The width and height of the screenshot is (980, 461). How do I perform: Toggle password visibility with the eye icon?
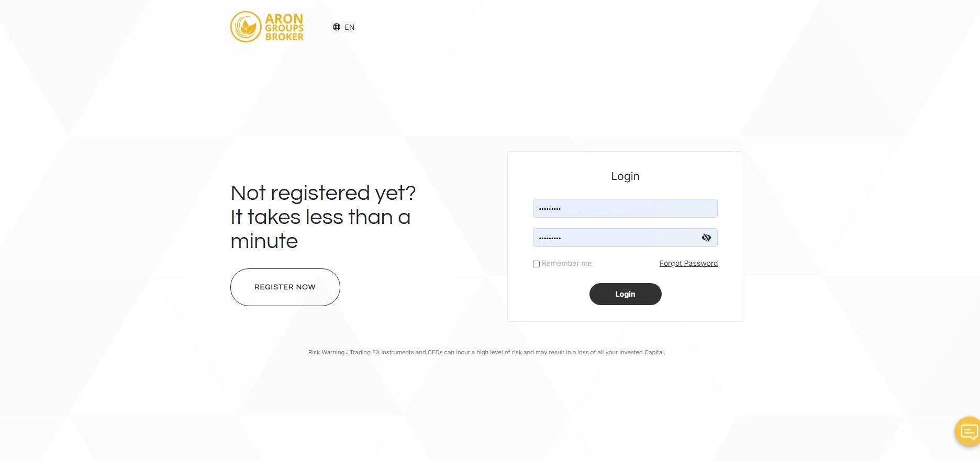(706, 238)
